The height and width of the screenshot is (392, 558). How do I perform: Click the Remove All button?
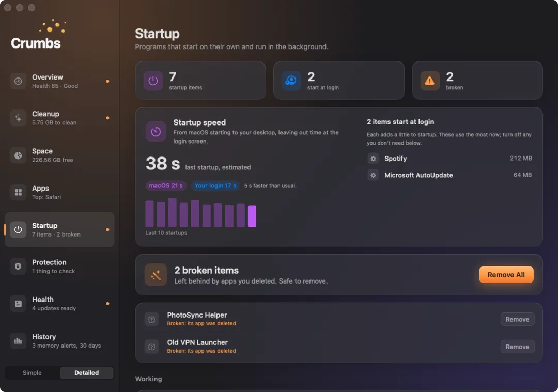click(x=506, y=275)
